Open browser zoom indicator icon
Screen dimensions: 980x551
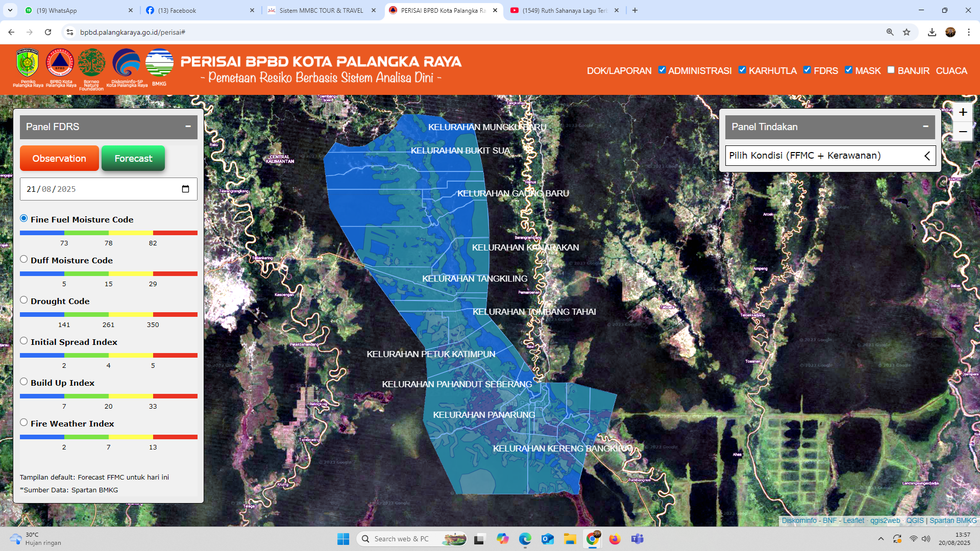(890, 32)
